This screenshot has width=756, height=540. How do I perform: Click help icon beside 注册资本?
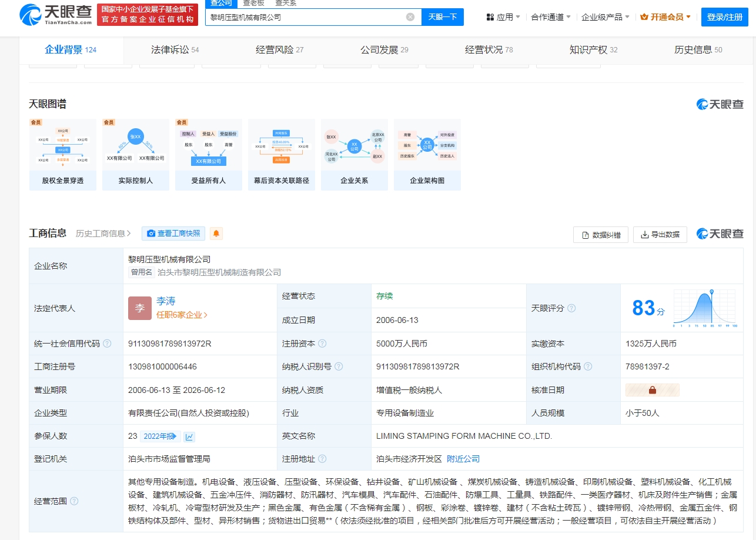tap(322, 344)
